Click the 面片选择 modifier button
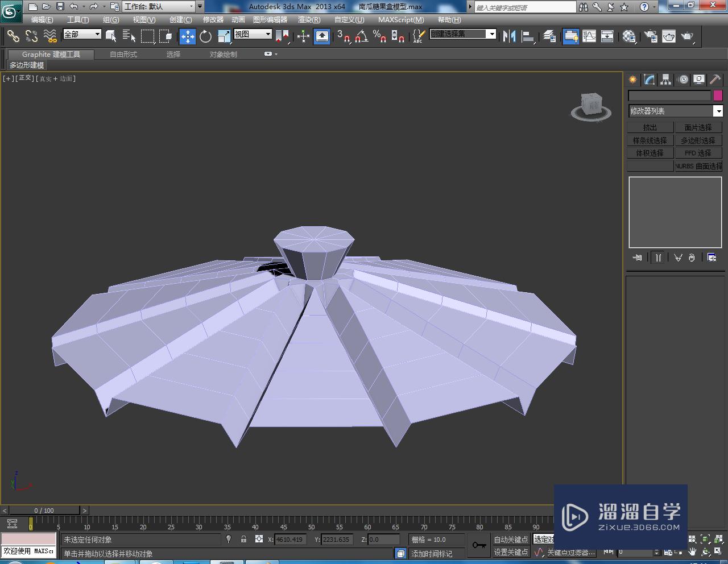The height and width of the screenshot is (564, 728). tap(698, 127)
